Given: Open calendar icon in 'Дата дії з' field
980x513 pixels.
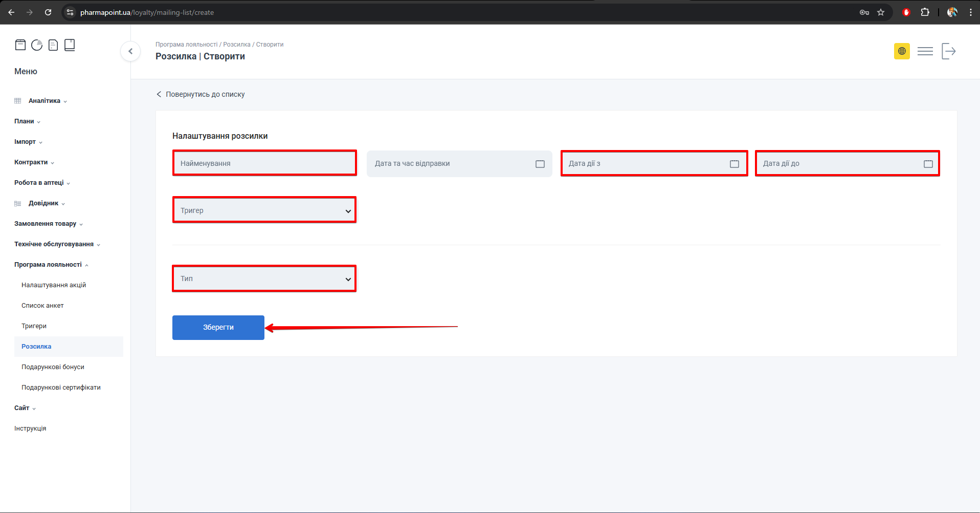Looking at the screenshot, I should coord(734,164).
